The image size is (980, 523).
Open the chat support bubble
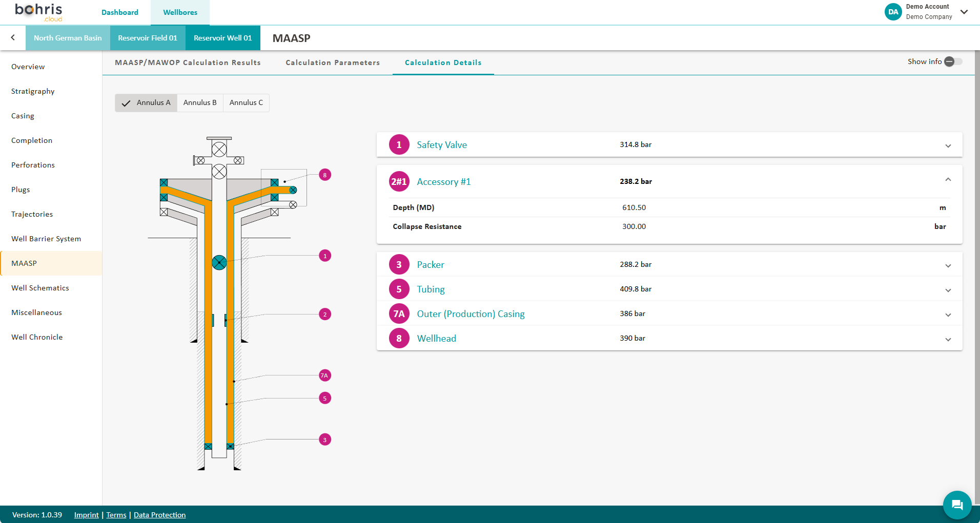pos(956,505)
